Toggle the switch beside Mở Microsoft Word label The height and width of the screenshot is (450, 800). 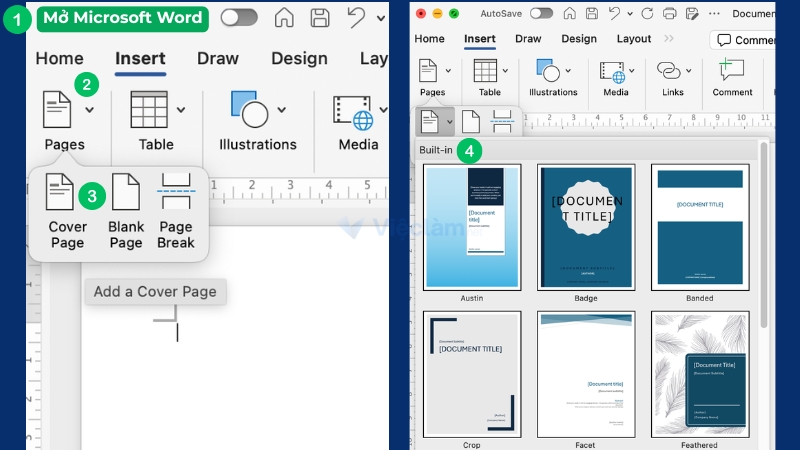(x=238, y=17)
